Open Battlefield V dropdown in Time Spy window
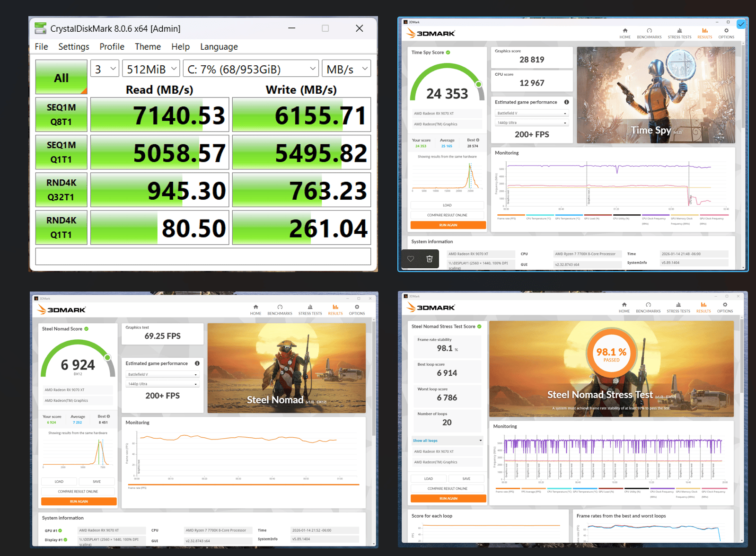 (x=532, y=113)
